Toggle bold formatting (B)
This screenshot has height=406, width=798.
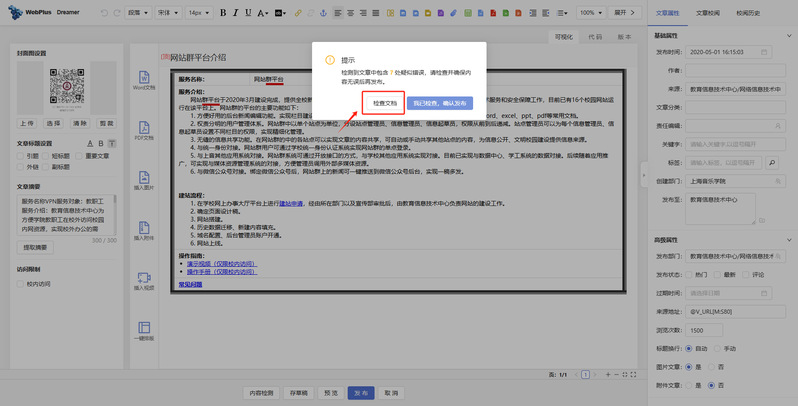(223, 13)
